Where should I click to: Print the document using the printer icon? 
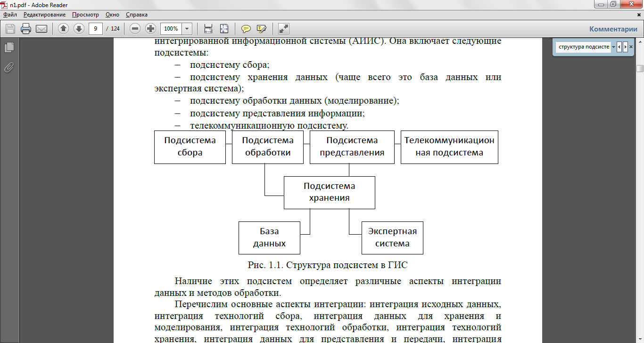26,29
